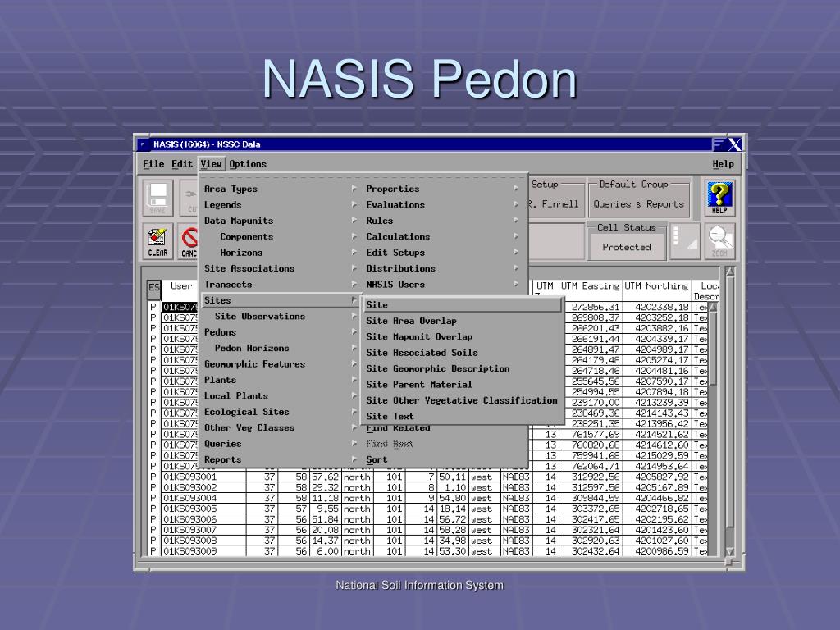
Task: Open the Help menu in menu bar
Action: tap(723, 164)
